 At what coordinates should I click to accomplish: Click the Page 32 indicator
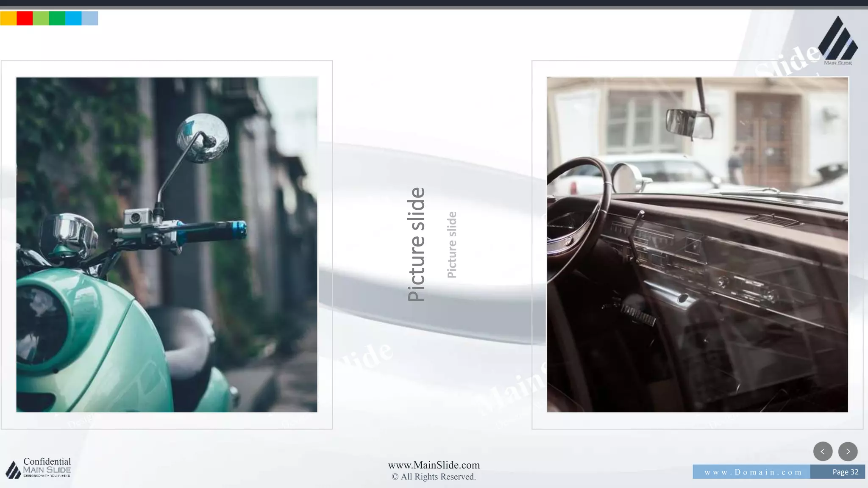click(x=845, y=472)
